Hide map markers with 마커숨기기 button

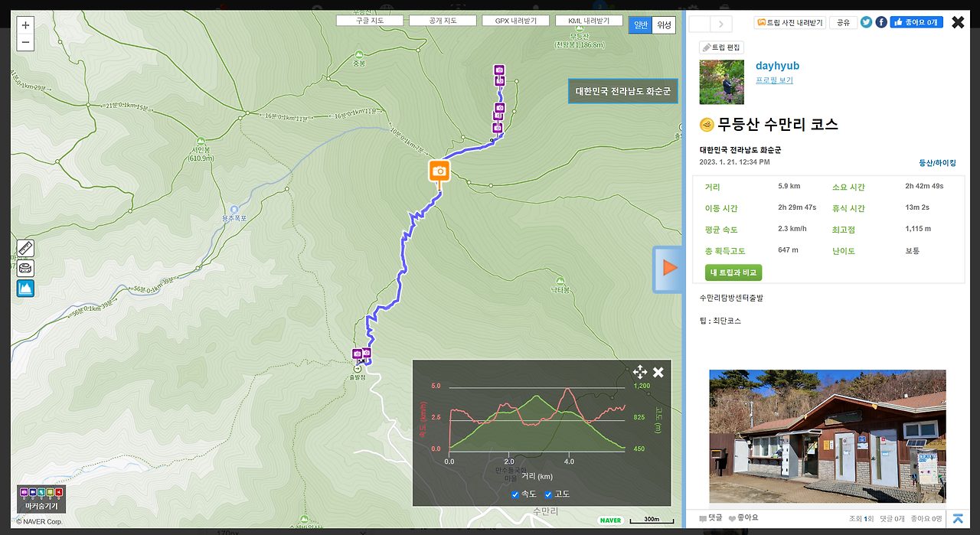point(41,499)
